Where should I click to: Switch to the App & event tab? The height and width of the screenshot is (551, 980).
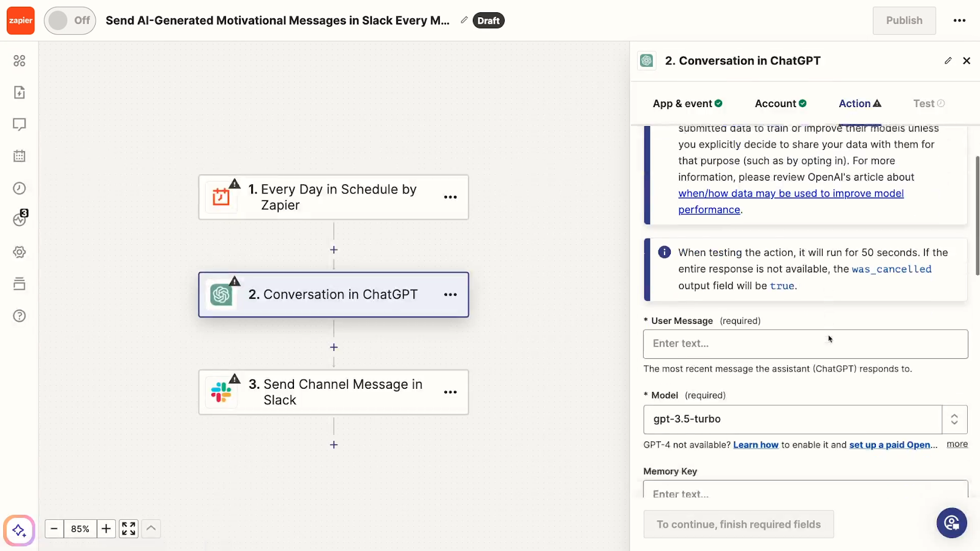pyautogui.click(x=687, y=103)
